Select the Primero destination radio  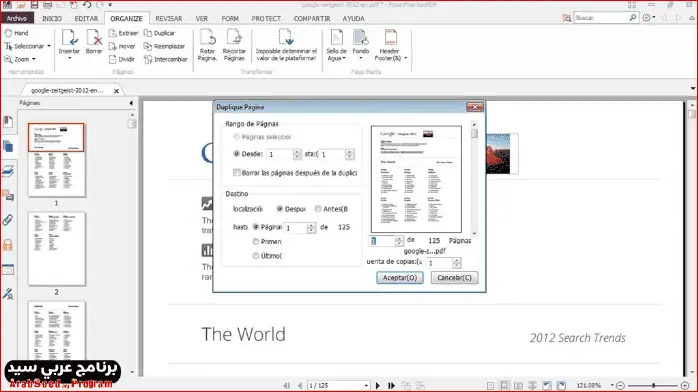pyautogui.click(x=256, y=242)
